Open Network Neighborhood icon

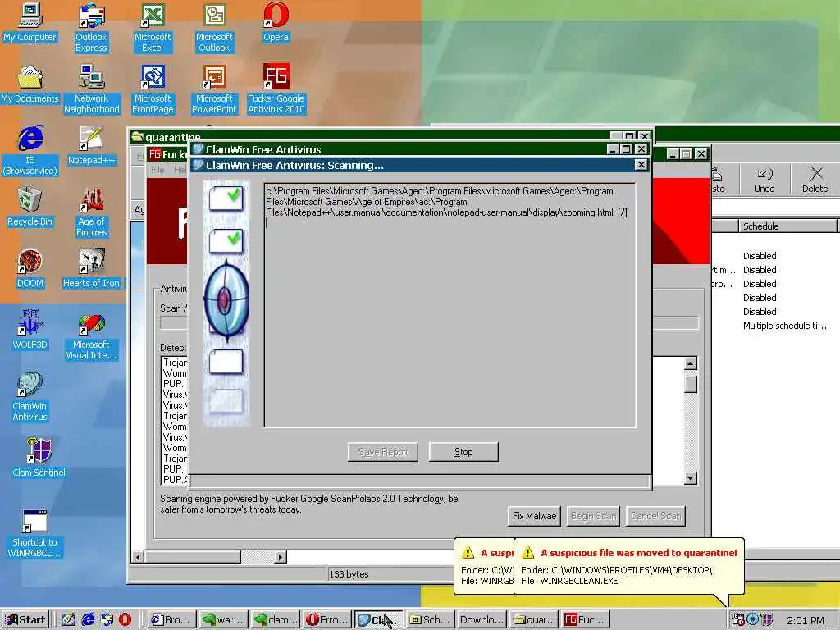pyautogui.click(x=92, y=89)
